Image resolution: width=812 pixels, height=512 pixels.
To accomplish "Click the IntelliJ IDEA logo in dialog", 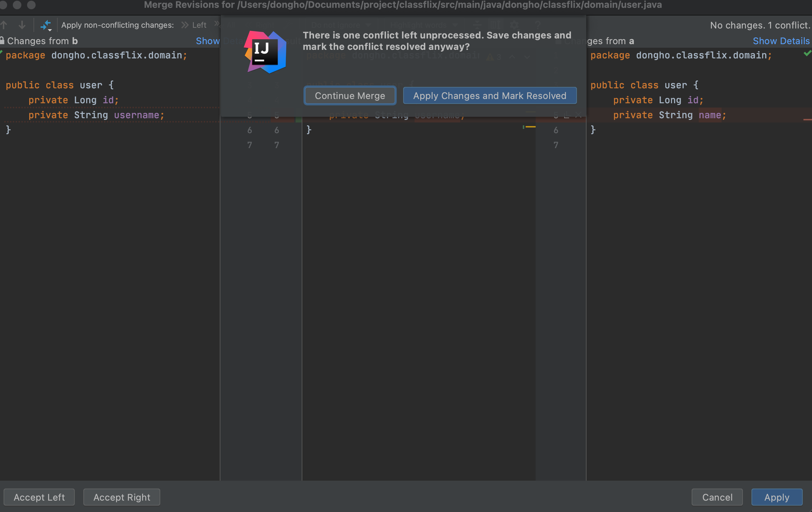I will 265,52.
